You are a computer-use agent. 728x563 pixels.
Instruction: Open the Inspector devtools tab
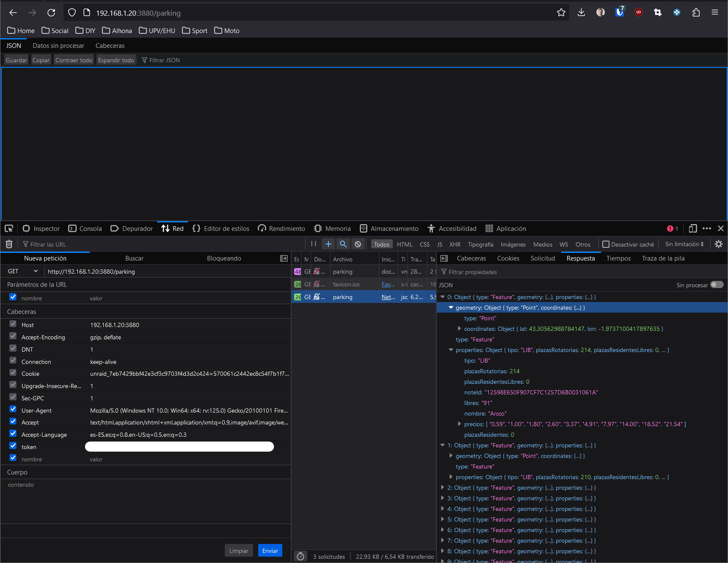click(x=41, y=229)
